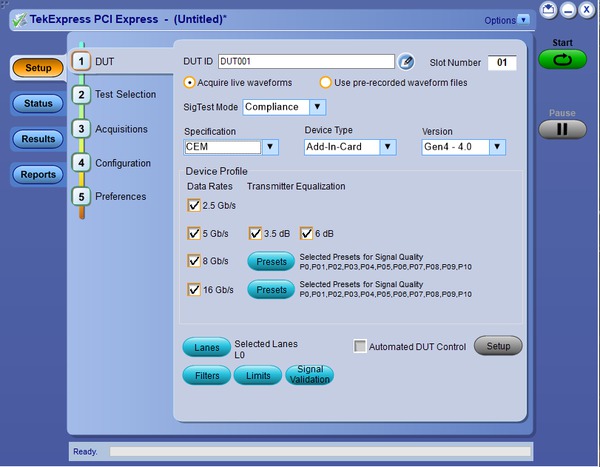
Task: Switch to the Status panel
Action: click(38, 103)
